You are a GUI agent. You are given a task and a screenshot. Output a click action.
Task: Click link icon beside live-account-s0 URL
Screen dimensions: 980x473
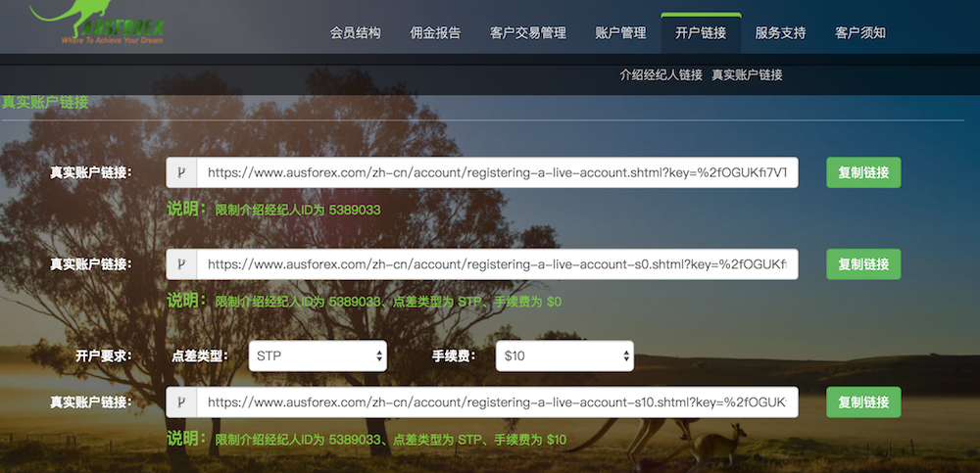click(181, 264)
